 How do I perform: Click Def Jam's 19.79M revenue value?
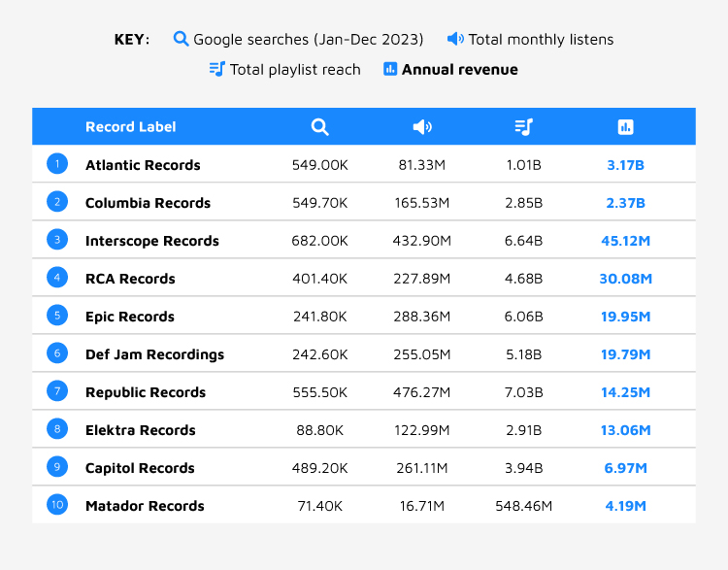coord(625,354)
